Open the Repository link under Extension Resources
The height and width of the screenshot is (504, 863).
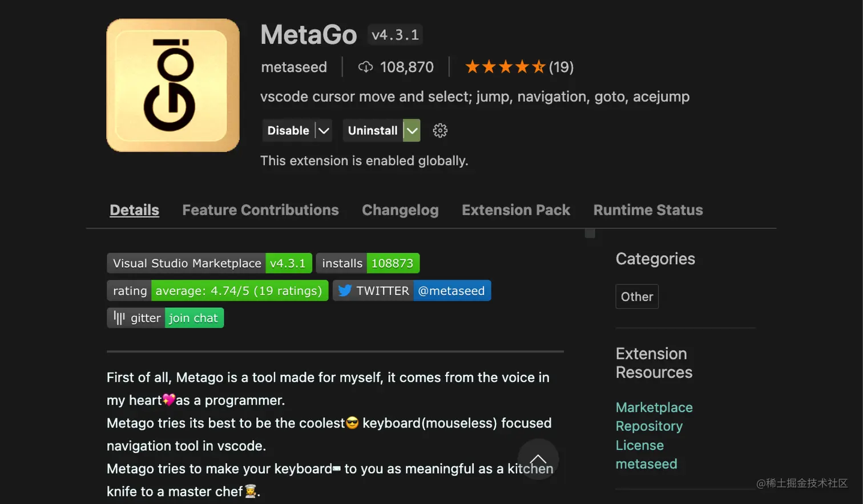click(649, 426)
